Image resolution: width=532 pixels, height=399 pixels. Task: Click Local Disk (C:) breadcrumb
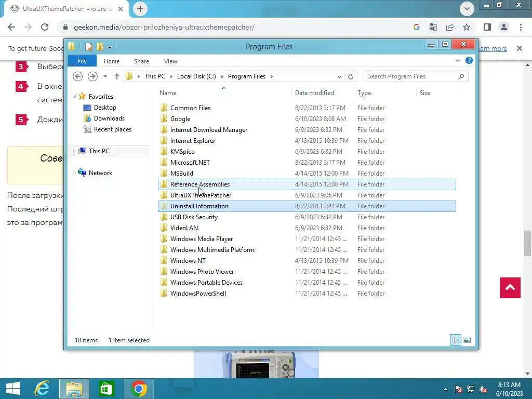coord(196,76)
